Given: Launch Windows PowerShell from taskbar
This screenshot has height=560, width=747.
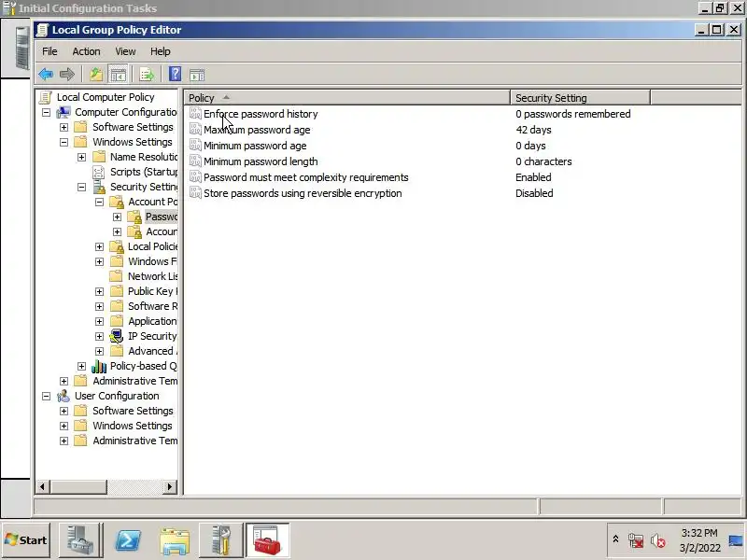Looking at the screenshot, I should [x=128, y=540].
